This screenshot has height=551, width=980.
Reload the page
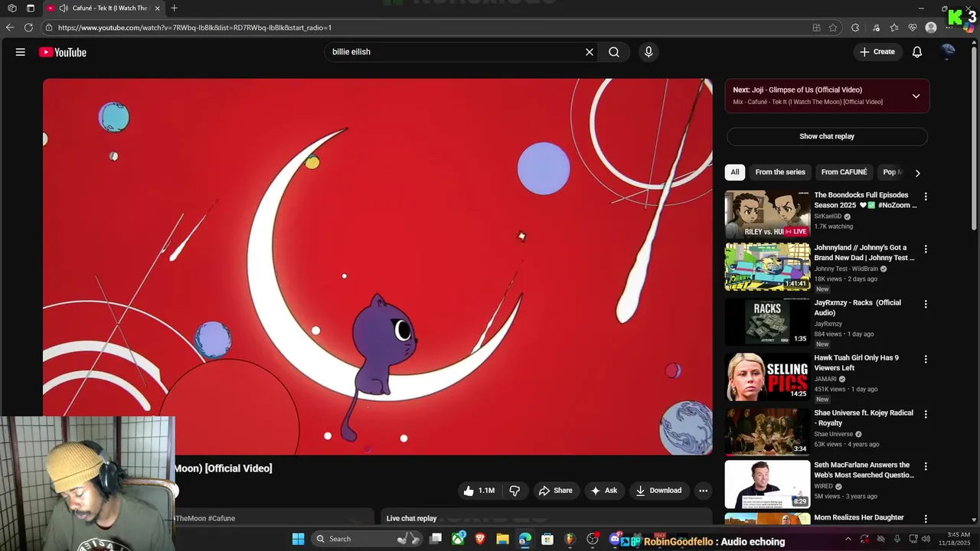(x=28, y=28)
